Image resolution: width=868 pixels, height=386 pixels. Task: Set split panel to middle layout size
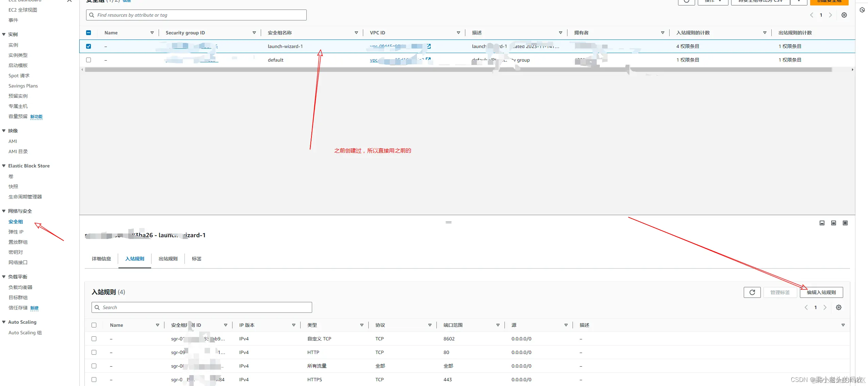coord(833,223)
